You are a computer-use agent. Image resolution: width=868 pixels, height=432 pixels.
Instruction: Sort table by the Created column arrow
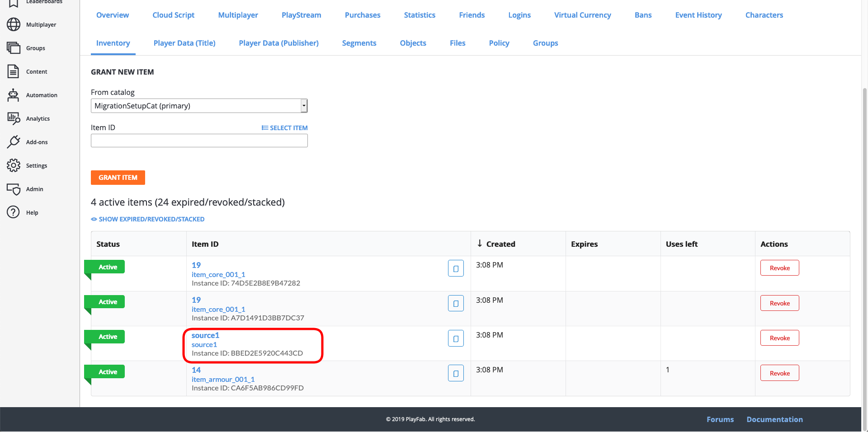click(480, 244)
